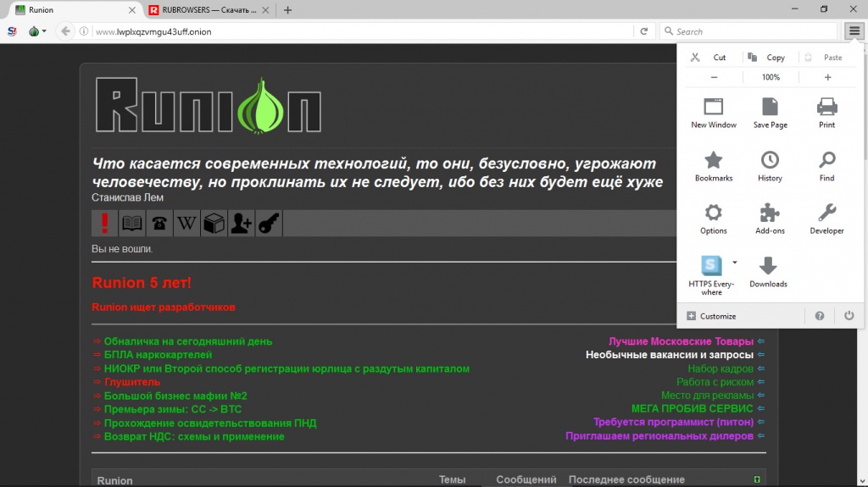This screenshot has width=868, height=487.
Task: Close the hamburger menu button
Action: pos(854,31)
